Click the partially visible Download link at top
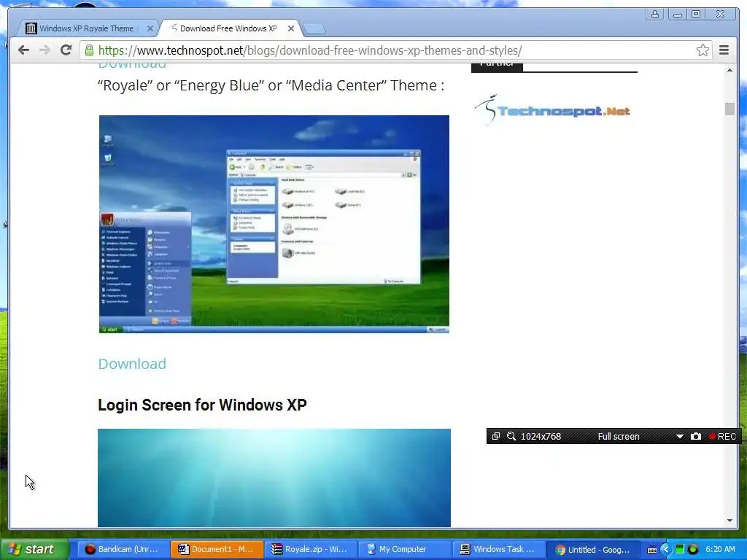Image resolution: width=747 pixels, height=560 pixels. tap(132, 66)
